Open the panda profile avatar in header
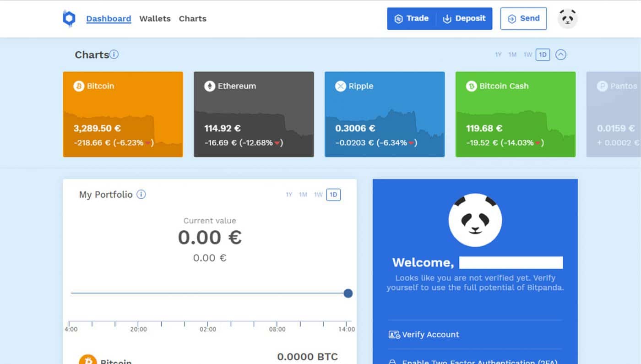641x364 pixels. [x=567, y=19]
